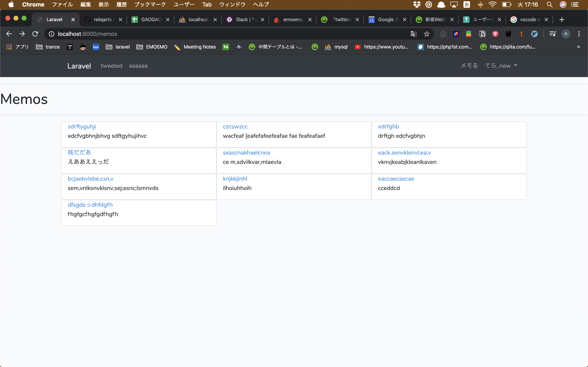Click the Spotlight search icon

pos(549,5)
